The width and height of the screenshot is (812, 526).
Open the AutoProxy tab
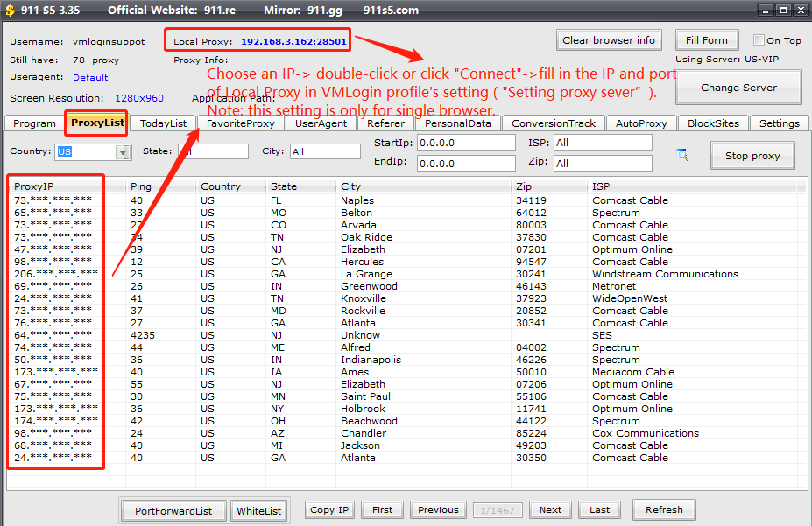(x=641, y=123)
